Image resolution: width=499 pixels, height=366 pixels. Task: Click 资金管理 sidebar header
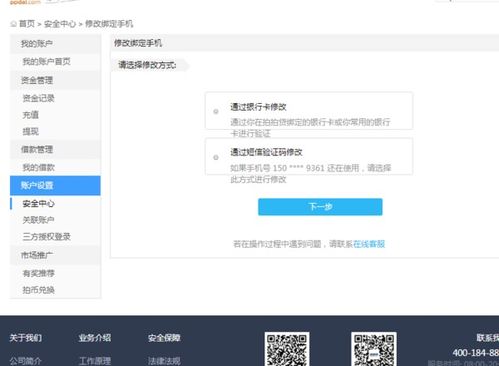point(55,80)
